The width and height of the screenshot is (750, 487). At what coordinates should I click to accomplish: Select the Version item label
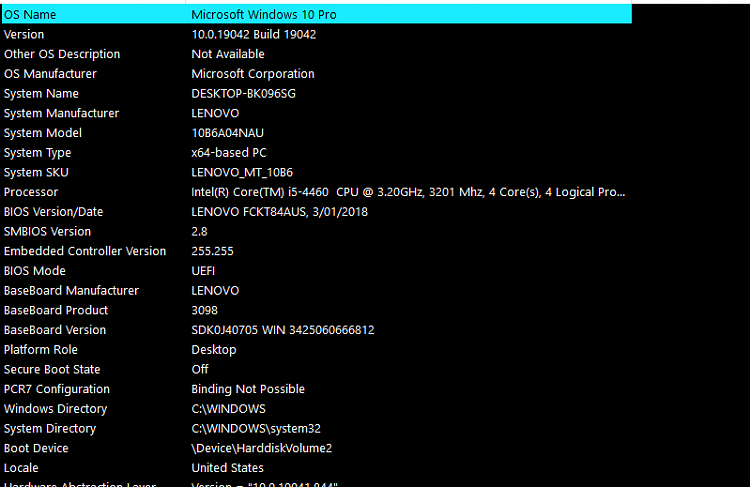pyautogui.click(x=24, y=34)
